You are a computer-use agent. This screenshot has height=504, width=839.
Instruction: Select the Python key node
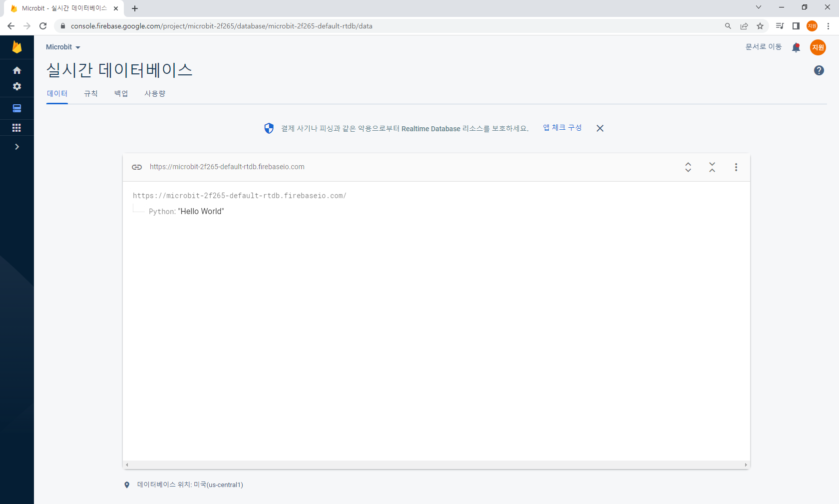[x=162, y=212]
